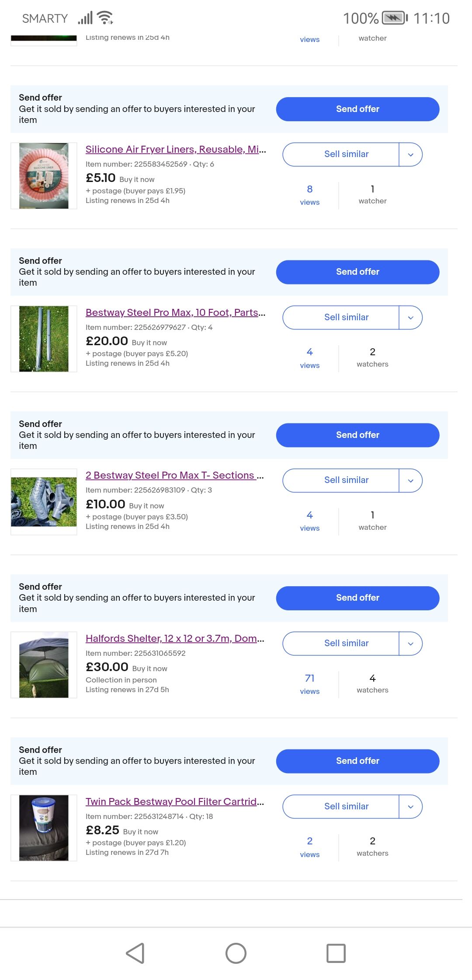Viewport: 472px width, 980px height.
Task: Expand dropdown arrow for Twin Pack Pool Filter
Action: point(410,807)
